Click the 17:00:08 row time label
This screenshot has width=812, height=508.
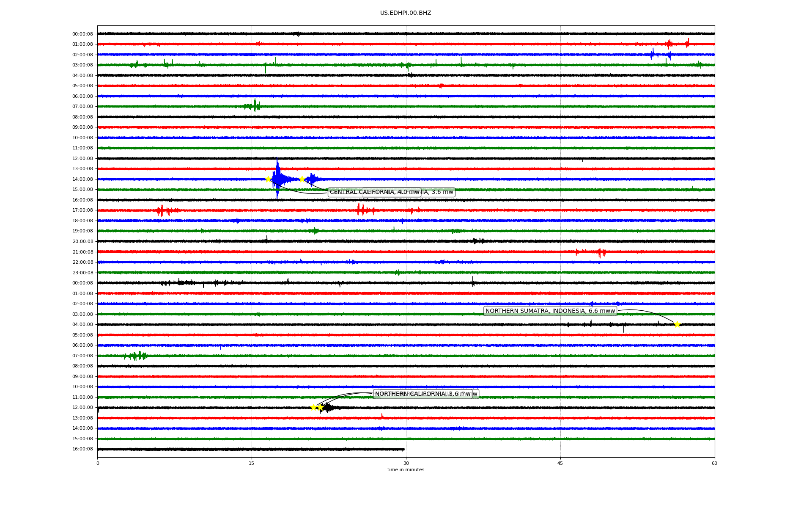point(82,210)
